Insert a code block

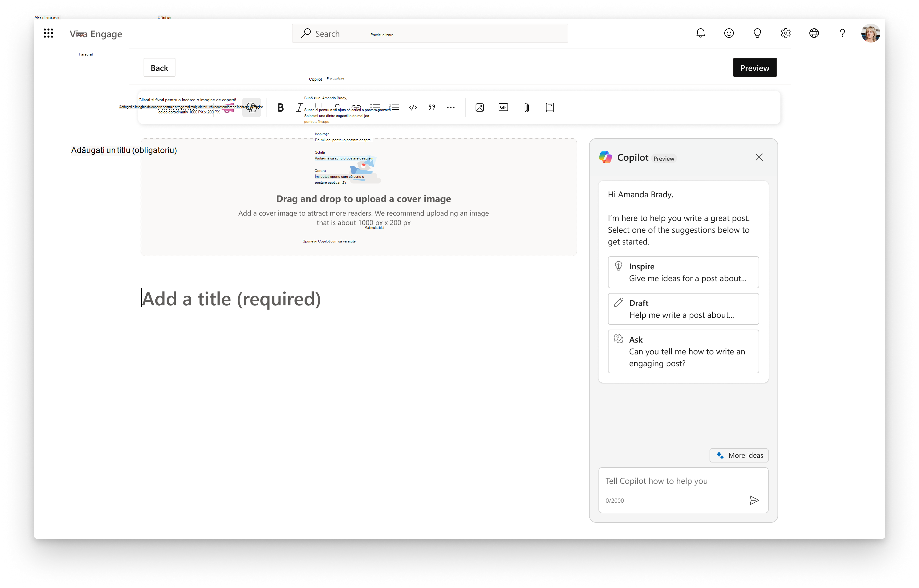coord(413,107)
